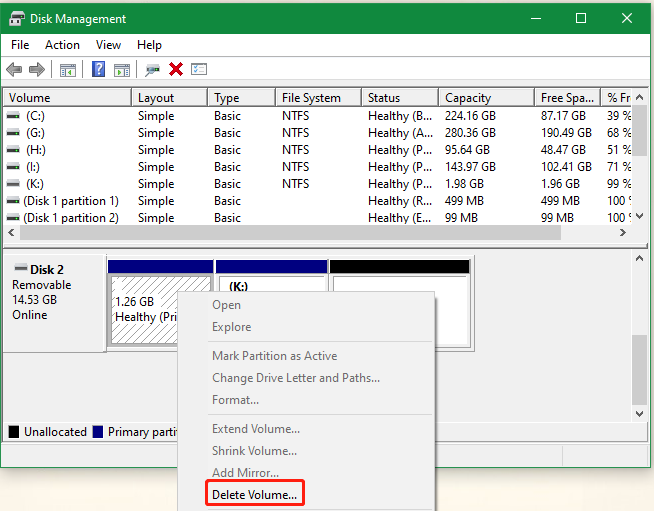Screen dimensions: 654x511
Task: Select the (G:) volume drive icon
Action: [x=13, y=133]
